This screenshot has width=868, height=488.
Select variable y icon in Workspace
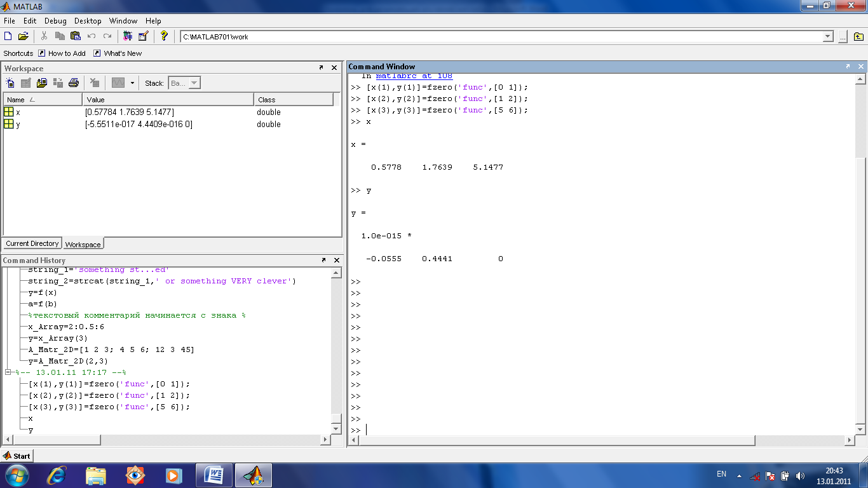coord(9,124)
